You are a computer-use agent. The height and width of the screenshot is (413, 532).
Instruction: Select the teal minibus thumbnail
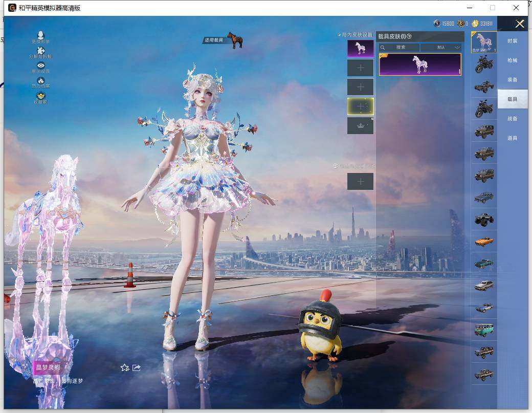pos(484,330)
